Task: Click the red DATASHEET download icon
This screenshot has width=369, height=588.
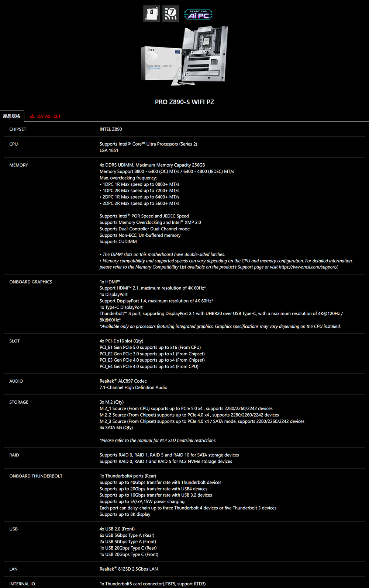Action: pyautogui.click(x=32, y=116)
